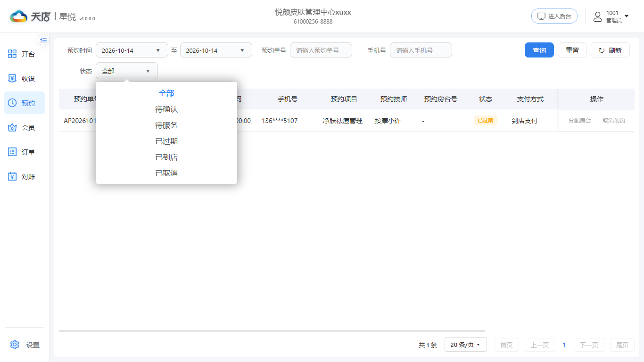Click the monitor icon in 进入后台

point(542,16)
